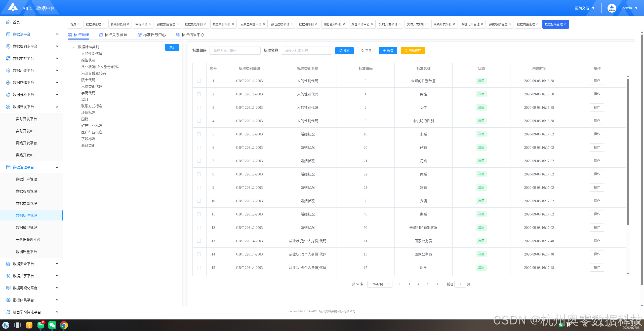644x331 pixels.
Task: Open Chrome from the taskbar
Action: (x=64, y=325)
